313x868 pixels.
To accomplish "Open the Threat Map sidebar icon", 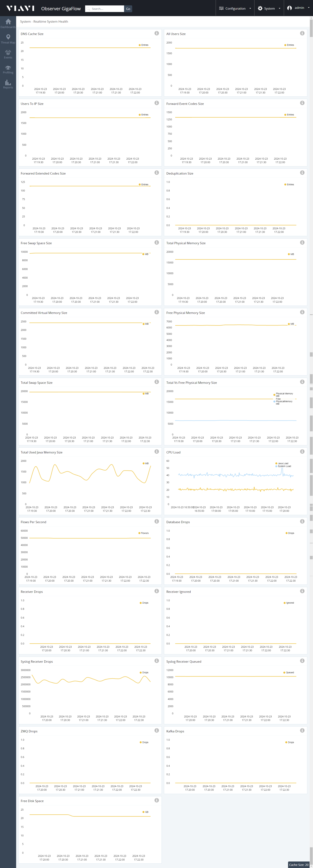I will pos(8,39).
